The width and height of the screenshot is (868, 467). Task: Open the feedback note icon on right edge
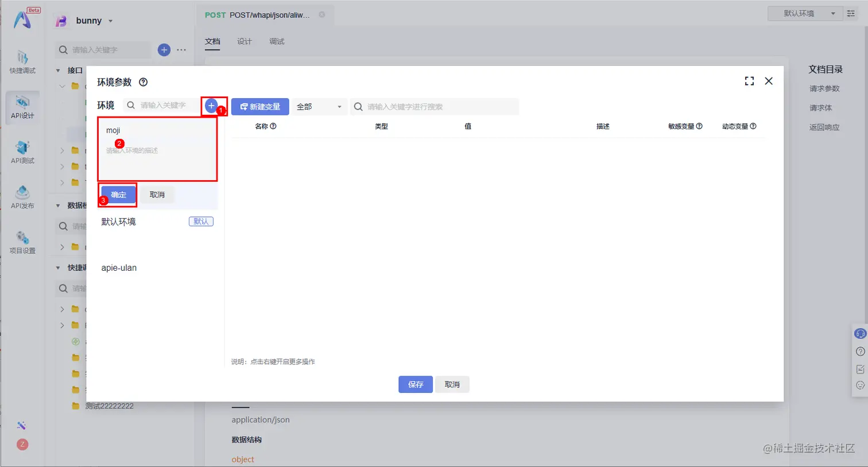(x=860, y=369)
